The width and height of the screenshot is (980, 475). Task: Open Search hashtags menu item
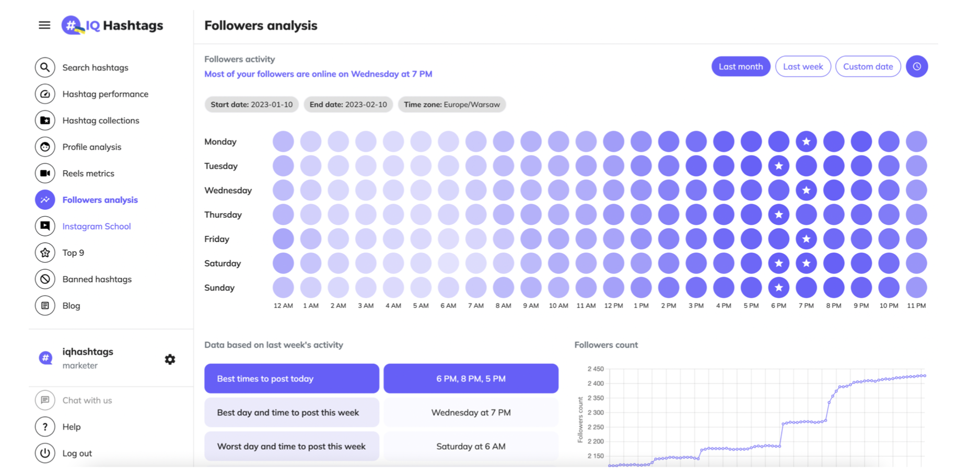(95, 67)
